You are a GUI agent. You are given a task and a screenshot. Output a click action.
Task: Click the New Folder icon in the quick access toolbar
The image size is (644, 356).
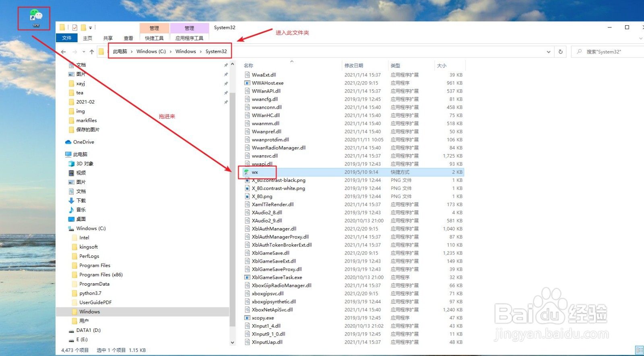[x=84, y=28]
